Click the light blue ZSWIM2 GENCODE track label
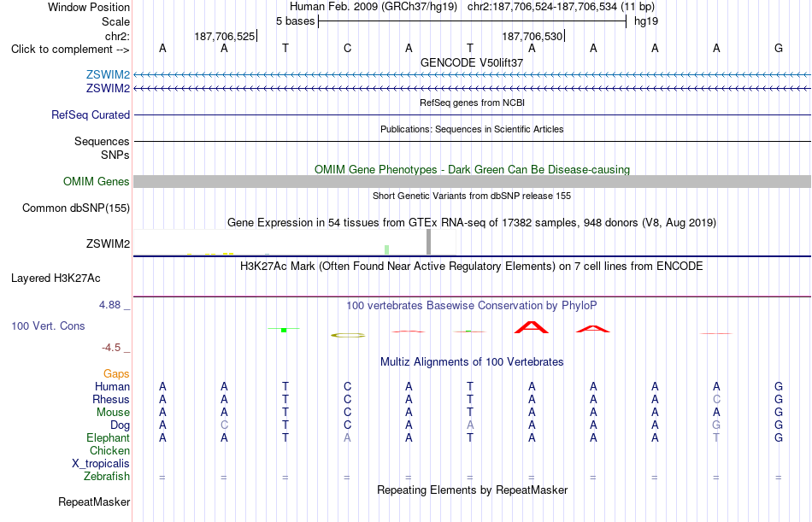Viewport: 812px width, 522px height. tap(108, 74)
